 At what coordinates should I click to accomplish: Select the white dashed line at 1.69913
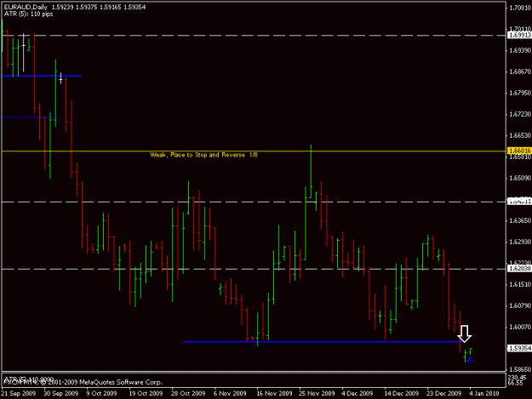point(254,35)
